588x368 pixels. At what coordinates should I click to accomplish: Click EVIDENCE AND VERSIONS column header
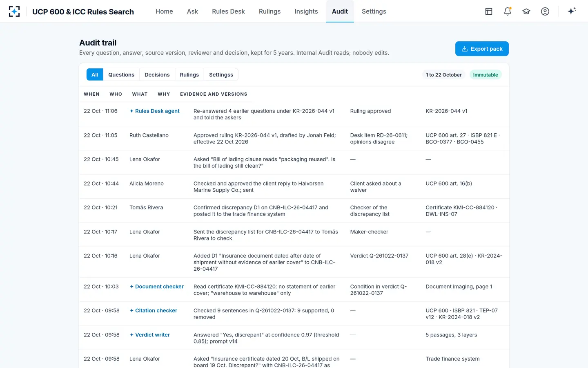click(214, 94)
